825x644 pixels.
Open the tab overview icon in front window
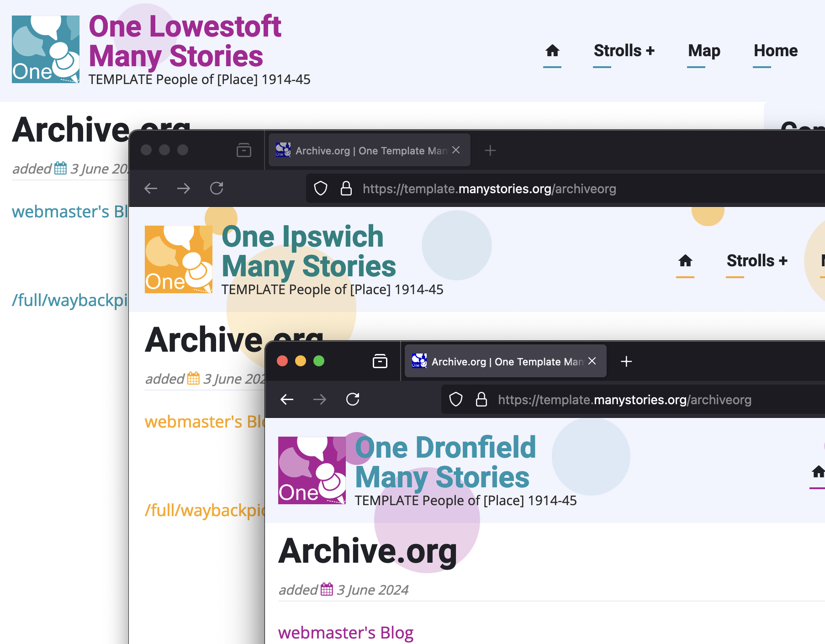pos(380,361)
